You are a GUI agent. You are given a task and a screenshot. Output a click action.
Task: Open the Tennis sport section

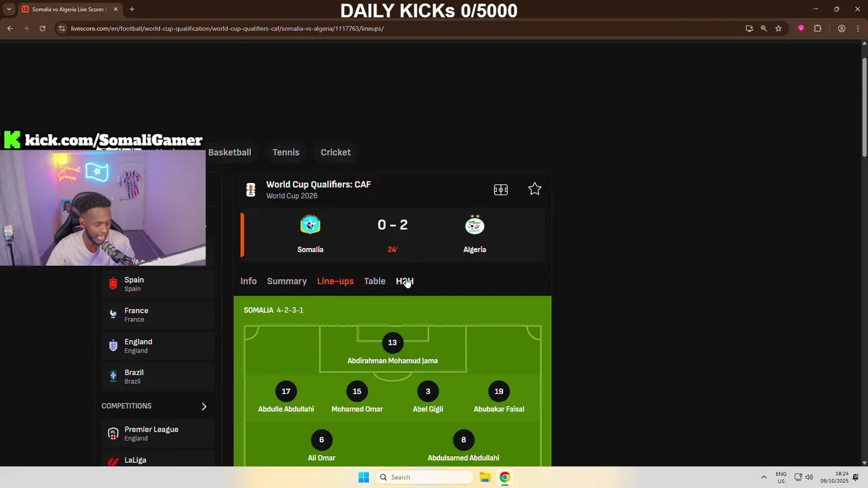(x=285, y=152)
